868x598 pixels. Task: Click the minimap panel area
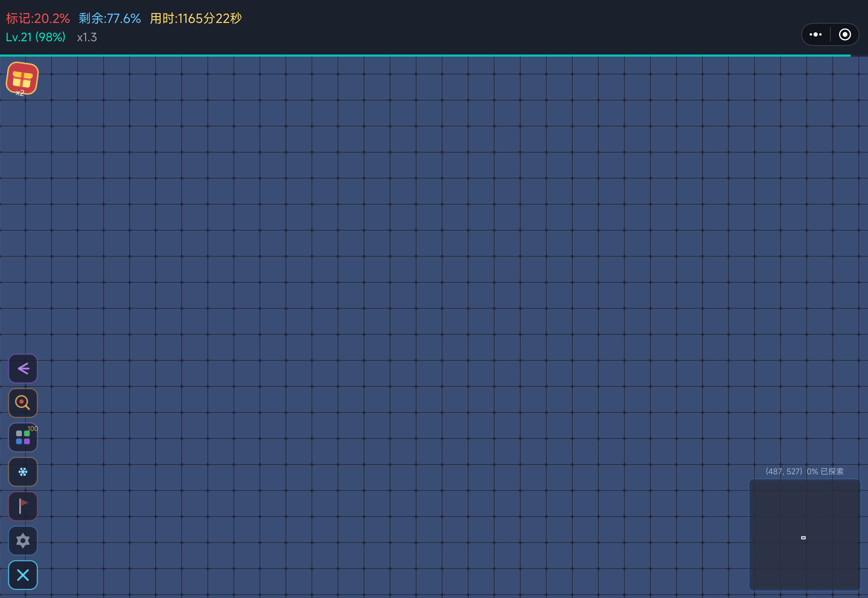805,535
